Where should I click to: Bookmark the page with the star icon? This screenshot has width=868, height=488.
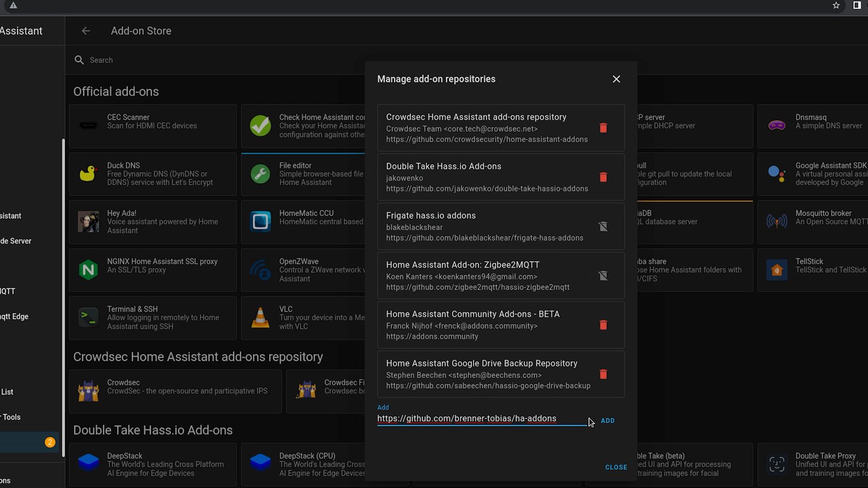point(836,5)
